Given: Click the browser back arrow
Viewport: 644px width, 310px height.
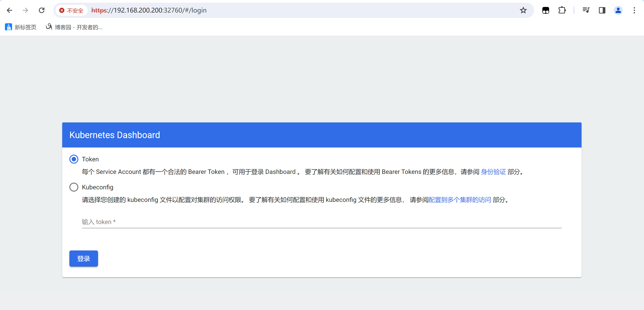Looking at the screenshot, I should pyautogui.click(x=9, y=10).
